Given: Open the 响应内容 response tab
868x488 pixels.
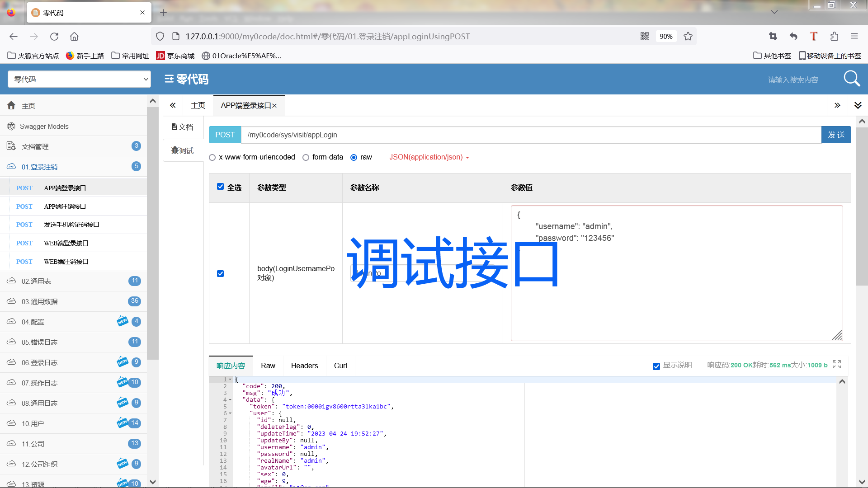Looking at the screenshot, I should click(x=231, y=366).
